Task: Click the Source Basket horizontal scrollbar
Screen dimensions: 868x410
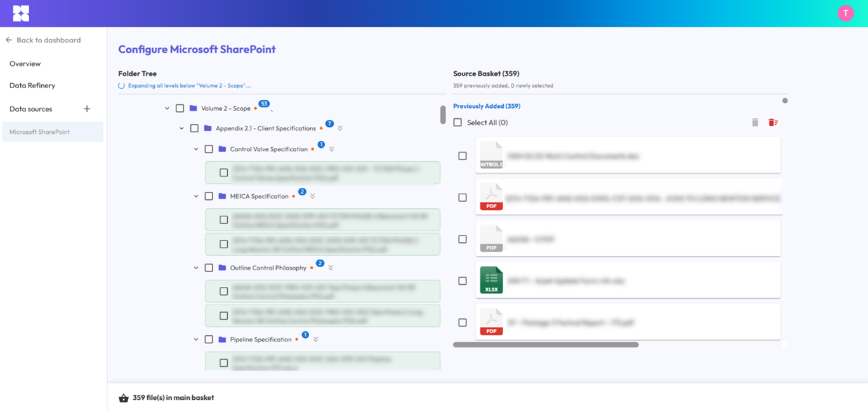Action: (x=546, y=345)
